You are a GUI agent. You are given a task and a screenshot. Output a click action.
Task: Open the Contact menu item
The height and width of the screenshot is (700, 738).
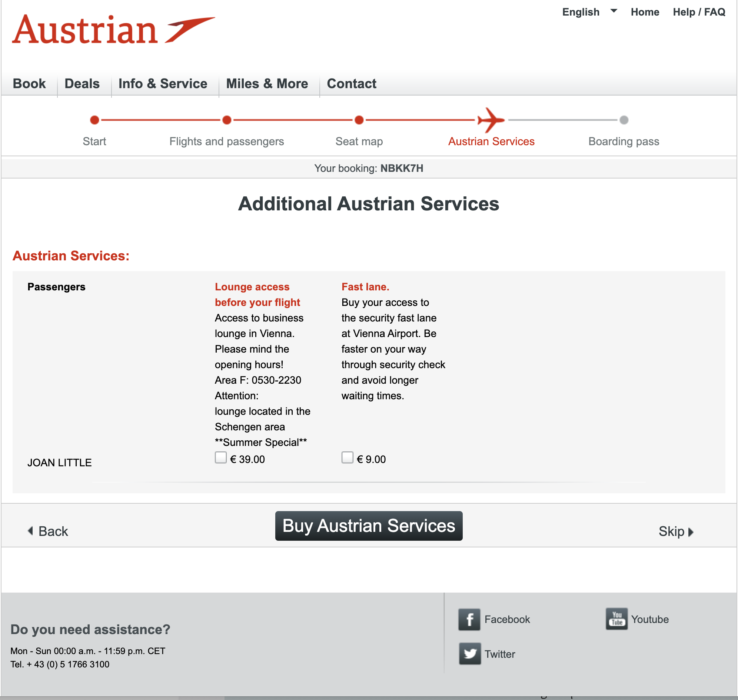[x=351, y=84]
